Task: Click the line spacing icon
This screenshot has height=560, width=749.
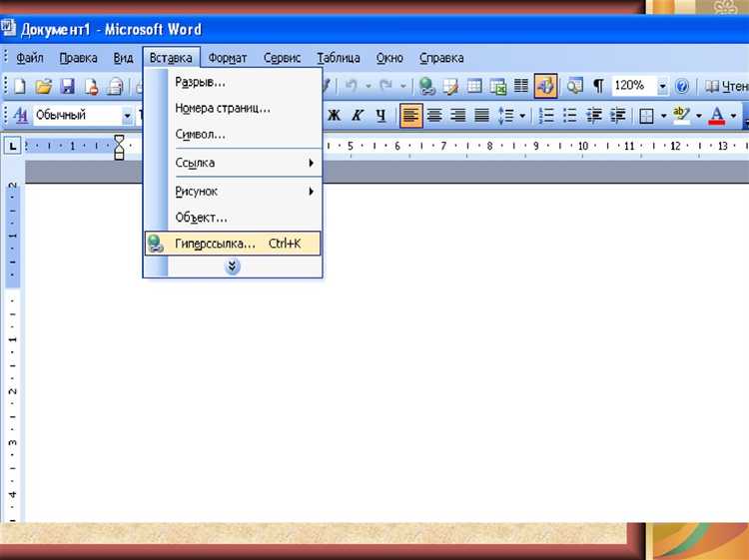Action: 506,115
